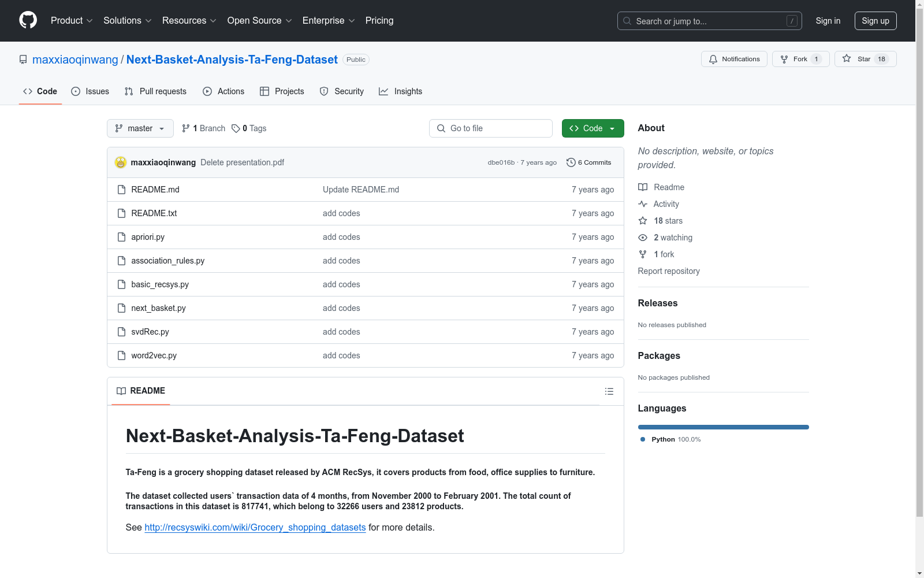Switch to the Pull requests tab

155,91
